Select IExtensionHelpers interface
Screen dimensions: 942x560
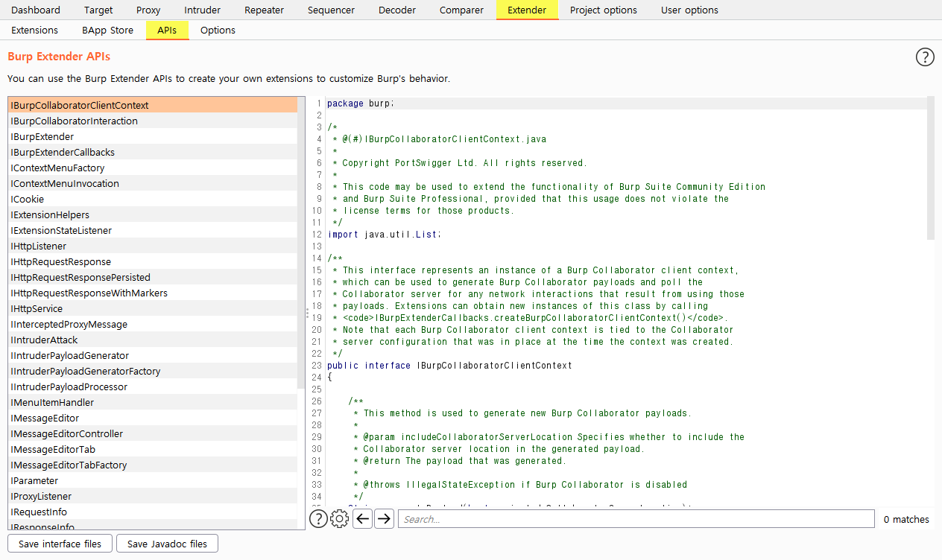click(x=152, y=214)
